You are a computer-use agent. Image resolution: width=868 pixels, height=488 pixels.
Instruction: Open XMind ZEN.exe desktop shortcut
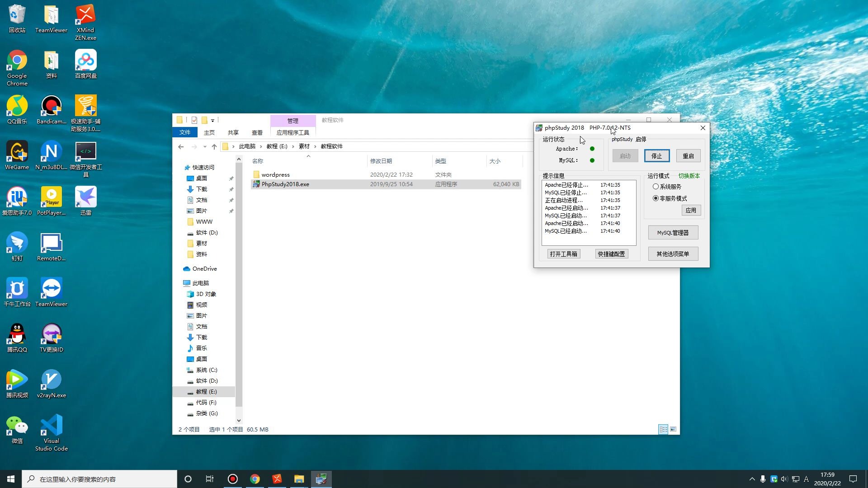(85, 22)
